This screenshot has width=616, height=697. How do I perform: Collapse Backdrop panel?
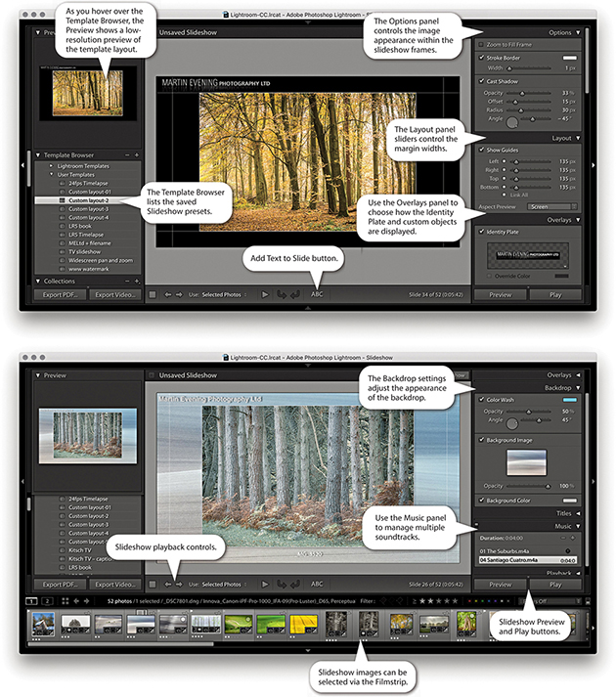coord(578,388)
